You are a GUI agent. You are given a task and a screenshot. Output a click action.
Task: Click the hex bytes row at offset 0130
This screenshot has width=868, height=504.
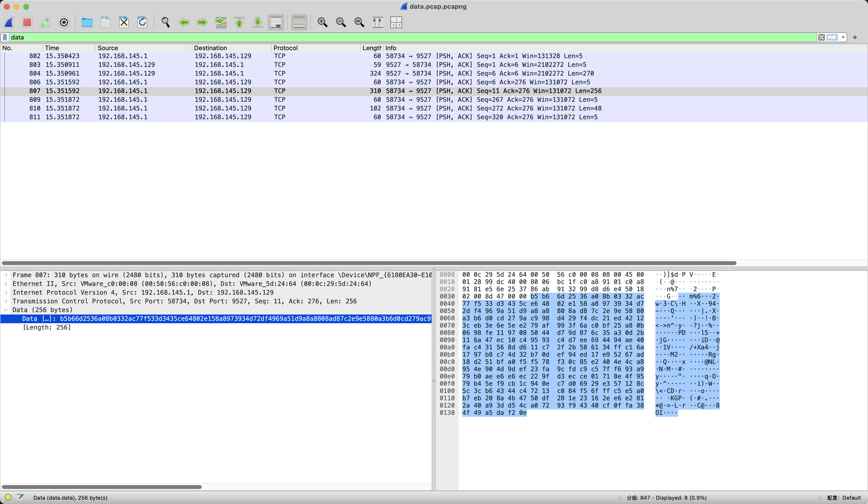pos(494,413)
